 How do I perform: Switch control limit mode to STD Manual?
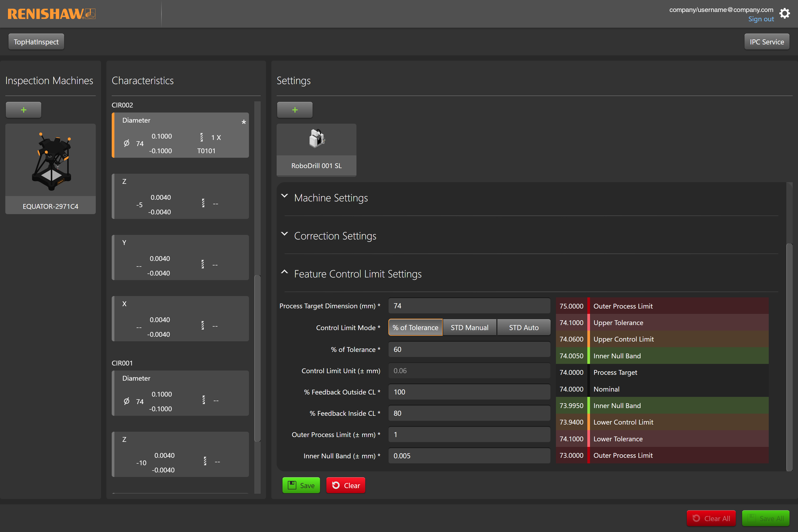469,327
